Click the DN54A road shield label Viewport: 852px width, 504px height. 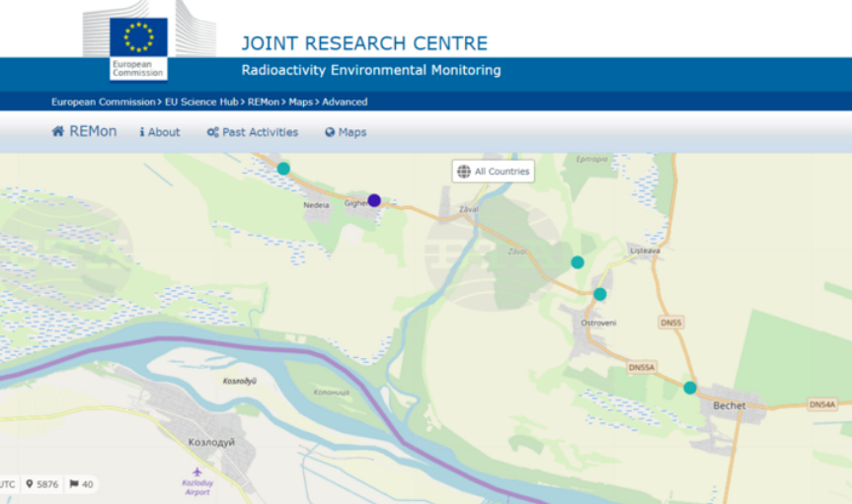pos(822,404)
